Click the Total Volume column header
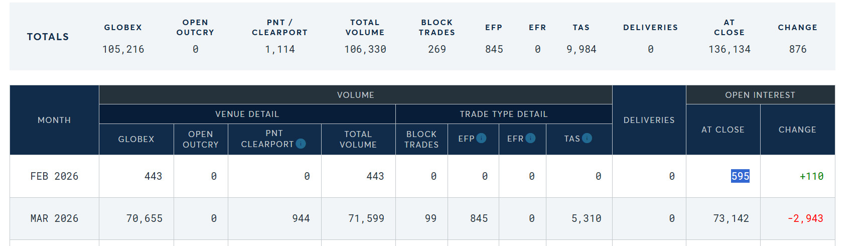The width and height of the screenshot is (868, 246). coord(358,139)
